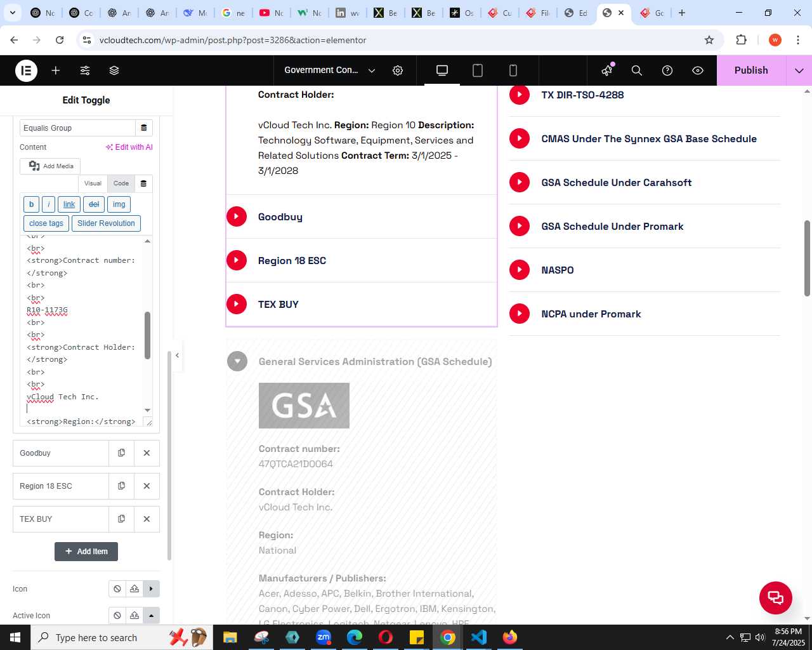Insert italic tag with i button
Viewport: 812px width, 650px height.
(48, 204)
